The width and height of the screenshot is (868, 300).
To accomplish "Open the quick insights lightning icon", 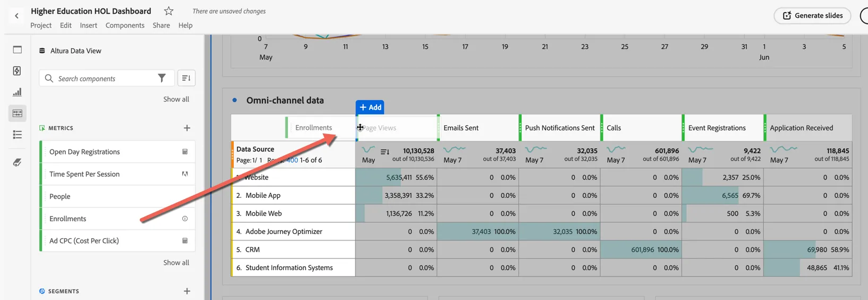I will [17, 71].
